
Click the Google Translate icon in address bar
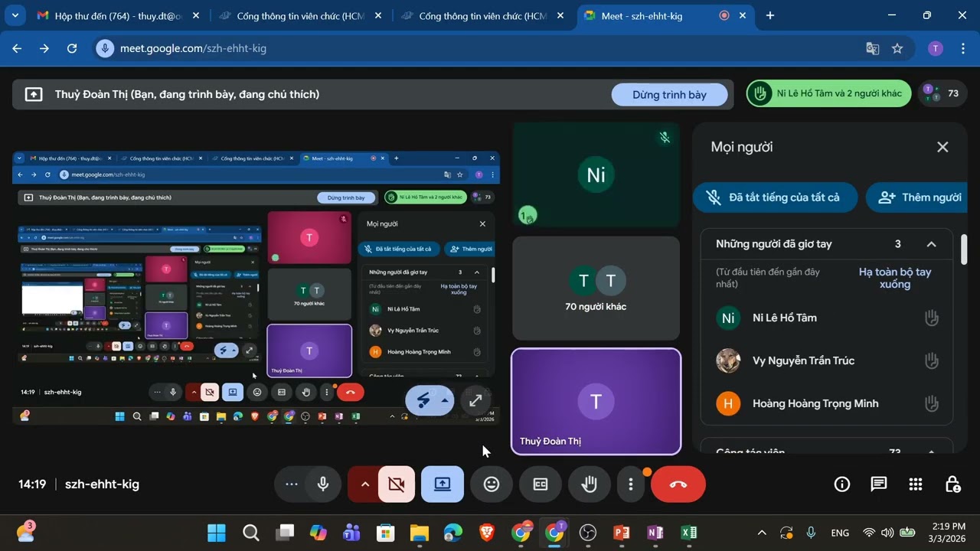[x=872, y=48]
